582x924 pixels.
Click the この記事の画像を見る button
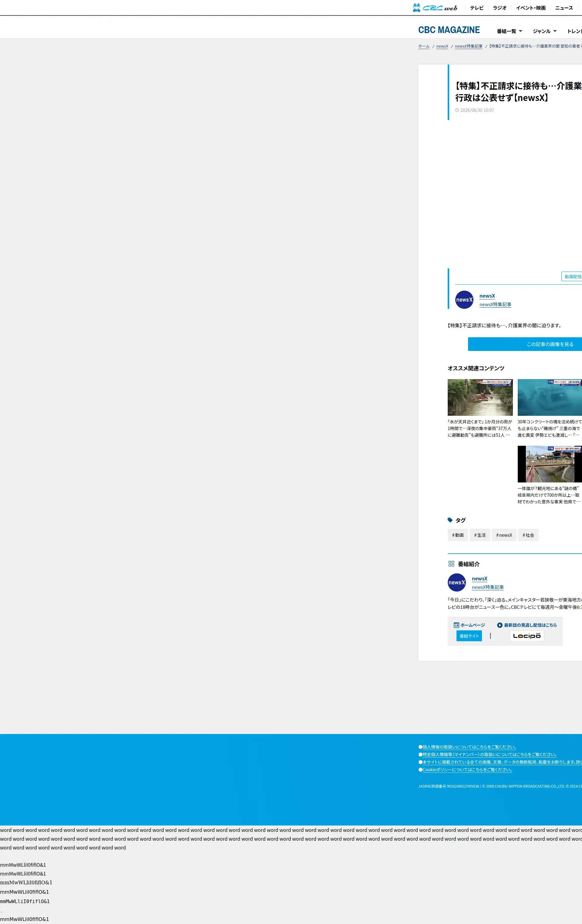[525, 344]
